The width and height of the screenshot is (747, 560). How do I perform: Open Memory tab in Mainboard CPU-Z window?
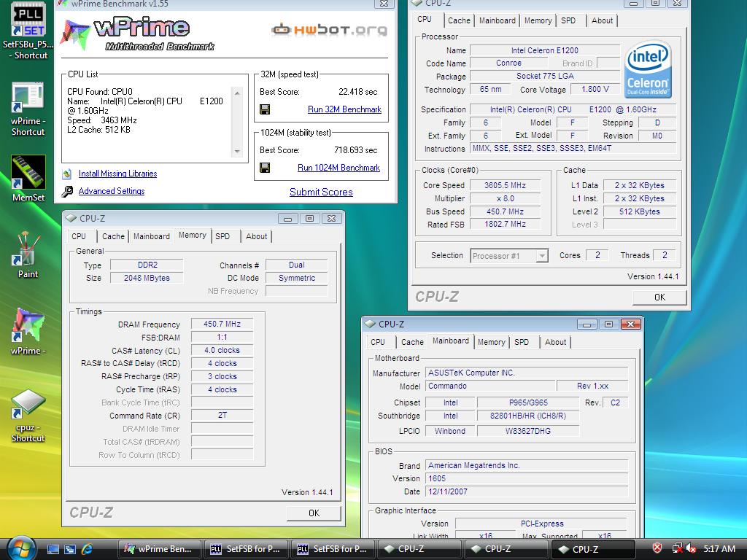(491, 342)
